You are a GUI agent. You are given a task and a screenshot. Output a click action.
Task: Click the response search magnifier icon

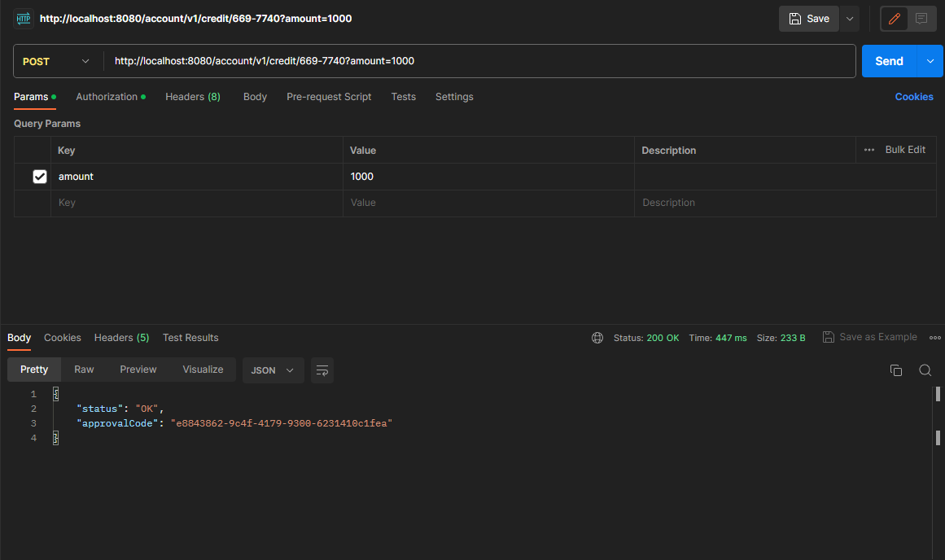click(925, 370)
